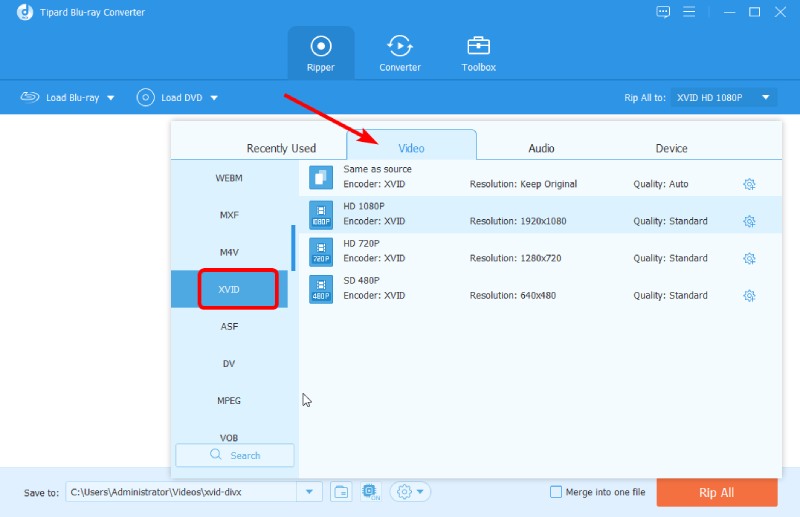The width and height of the screenshot is (800, 517).
Task: Click the format list scrollbar
Action: pyautogui.click(x=293, y=248)
